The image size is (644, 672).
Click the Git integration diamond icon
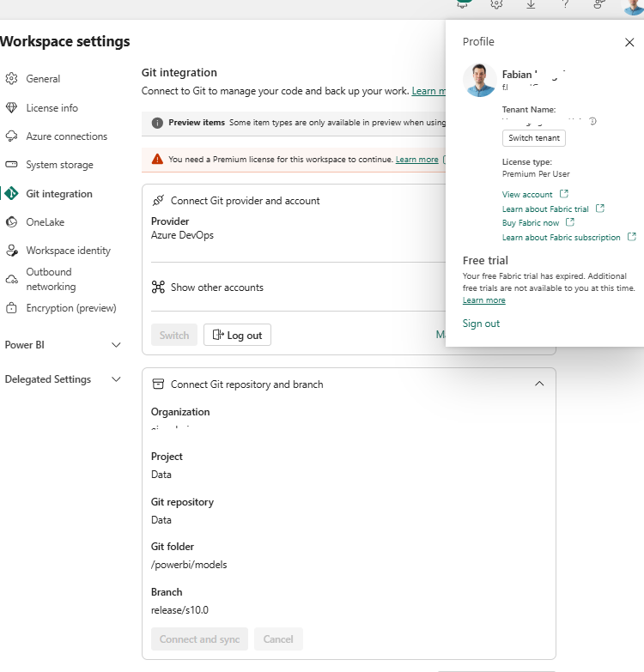pyautogui.click(x=11, y=194)
